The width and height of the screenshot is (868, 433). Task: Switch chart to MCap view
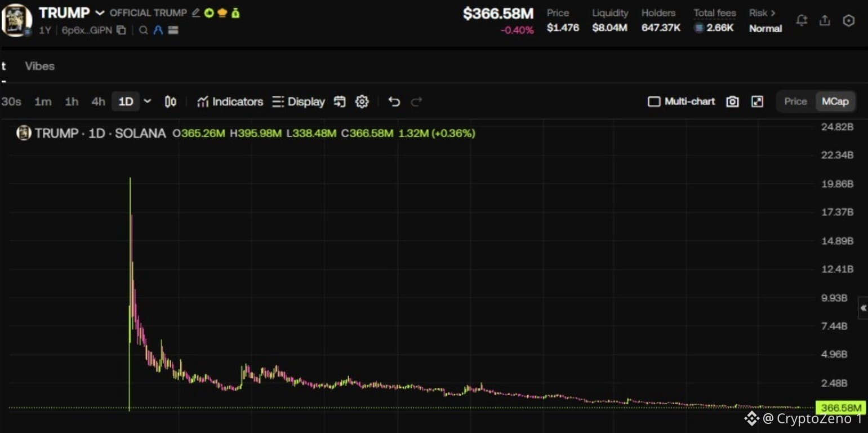[x=835, y=101]
